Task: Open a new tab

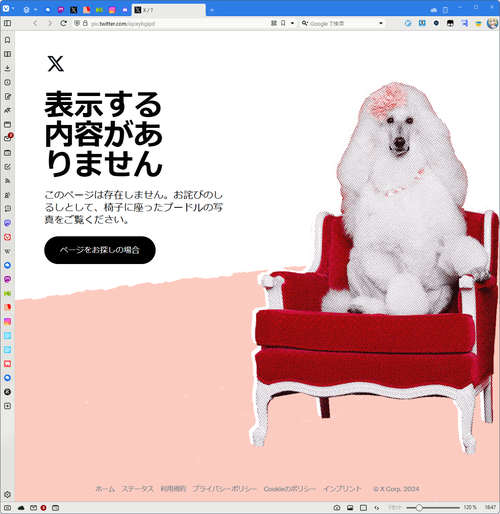Action: point(212,10)
